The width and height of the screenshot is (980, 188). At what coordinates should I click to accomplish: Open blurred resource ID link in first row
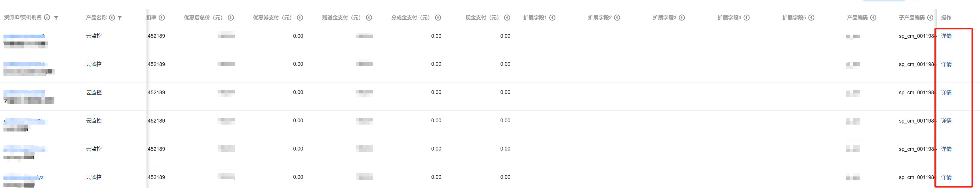(24, 36)
